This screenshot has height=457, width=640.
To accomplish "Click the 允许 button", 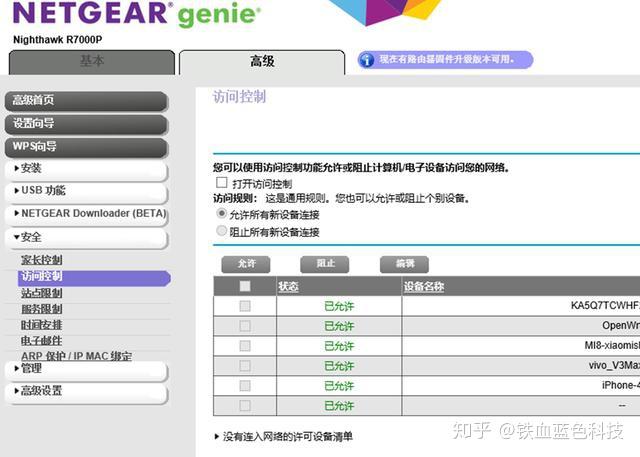I will (246, 264).
